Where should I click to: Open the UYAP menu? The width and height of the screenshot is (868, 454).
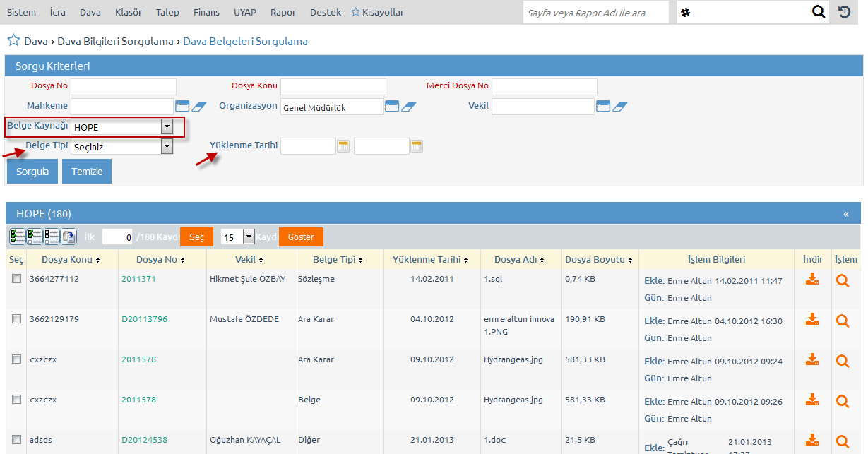[245, 12]
